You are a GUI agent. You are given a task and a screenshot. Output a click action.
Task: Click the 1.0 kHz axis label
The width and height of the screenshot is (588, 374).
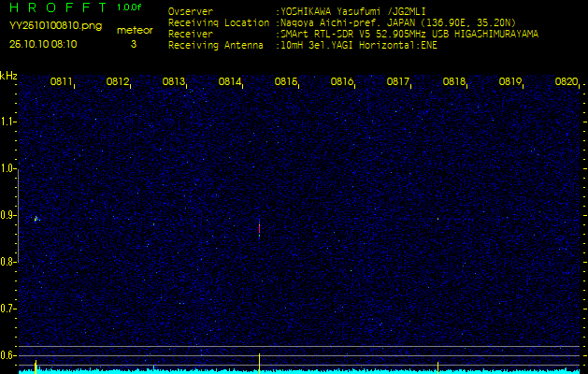point(8,168)
